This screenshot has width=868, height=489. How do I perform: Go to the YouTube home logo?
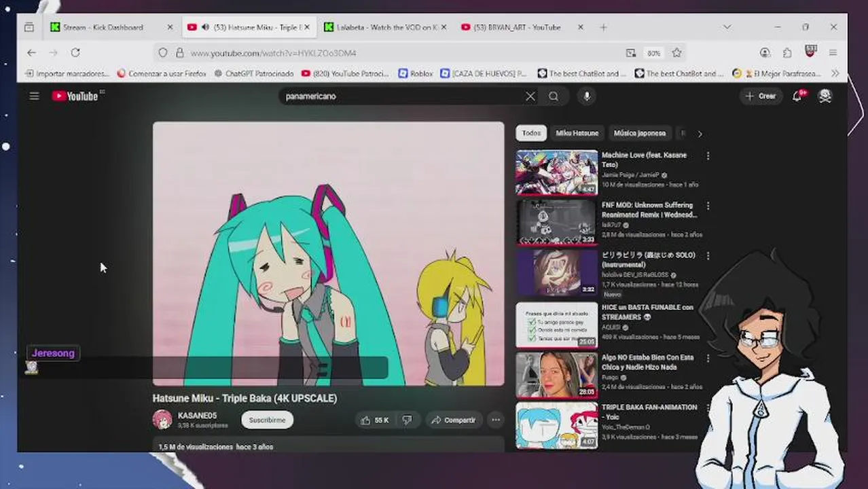(x=75, y=96)
